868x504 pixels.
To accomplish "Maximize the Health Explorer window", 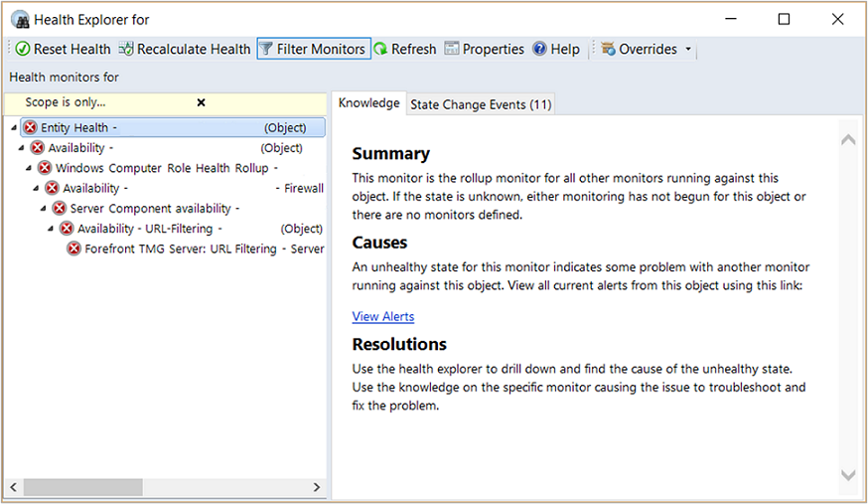I will click(x=784, y=20).
